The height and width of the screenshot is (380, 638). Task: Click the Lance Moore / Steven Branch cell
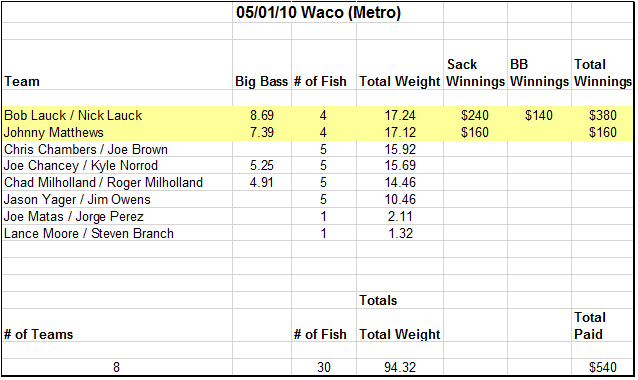[x=117, y=234]
